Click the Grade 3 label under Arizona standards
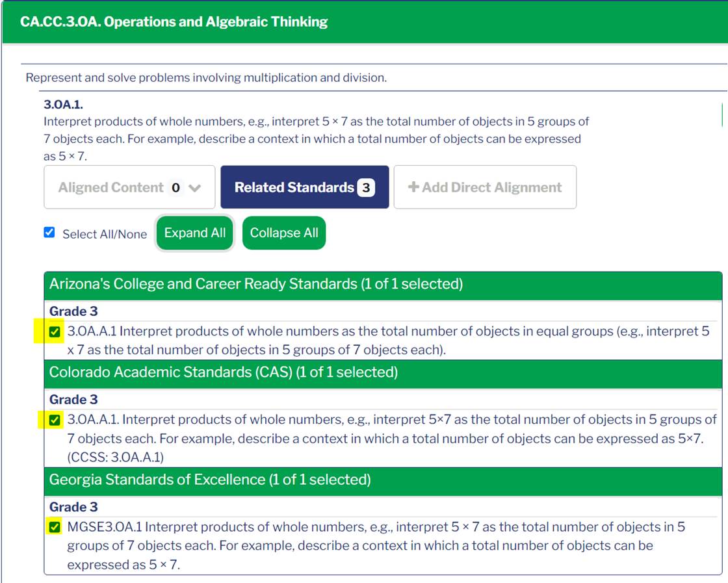 [x=73, y=311]
